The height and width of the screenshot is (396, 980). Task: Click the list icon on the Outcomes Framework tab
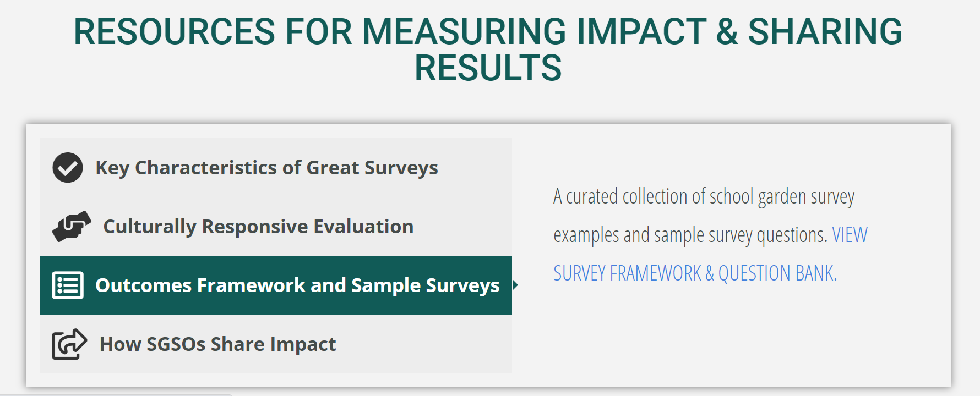(68, 285)
